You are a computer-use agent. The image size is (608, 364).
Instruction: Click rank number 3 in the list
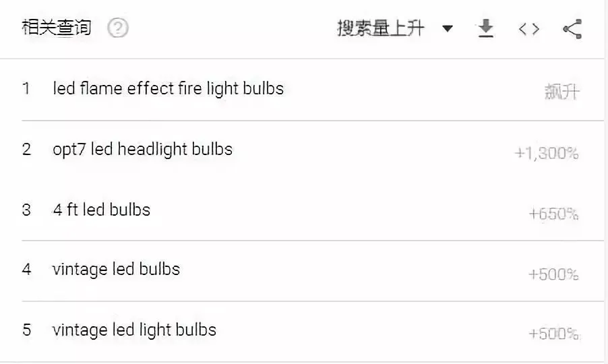click(x=26, y=210)
